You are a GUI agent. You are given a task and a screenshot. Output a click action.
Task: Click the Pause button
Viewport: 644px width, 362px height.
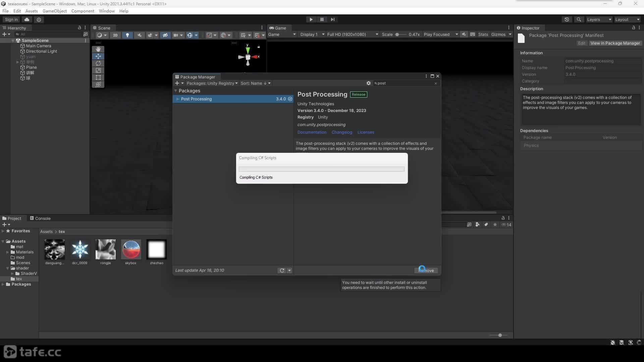[x=322, y=19]
